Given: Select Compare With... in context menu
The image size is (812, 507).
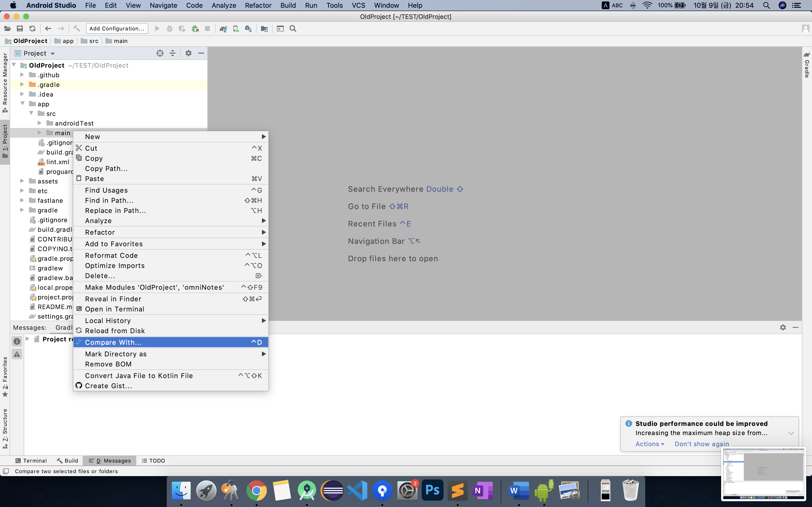Looking at the screenshot, I should pos(113,342).
